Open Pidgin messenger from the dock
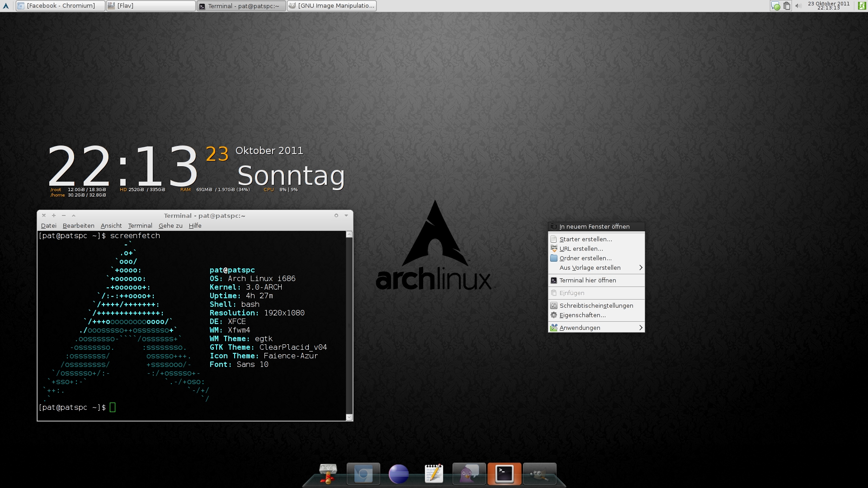The width and height of the screenshot is (868, 488). click(x=469, y=474)
